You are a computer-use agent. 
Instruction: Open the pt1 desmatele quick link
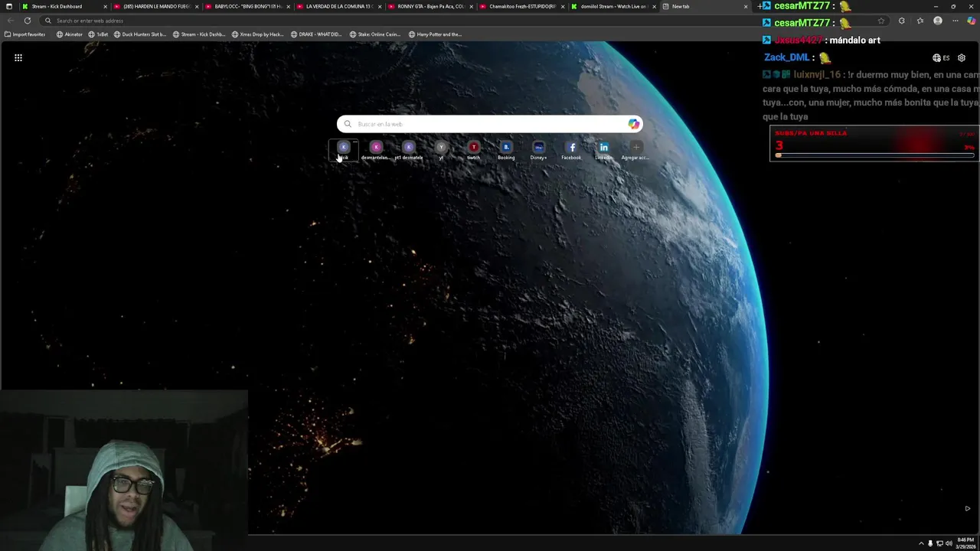(408, 151)
